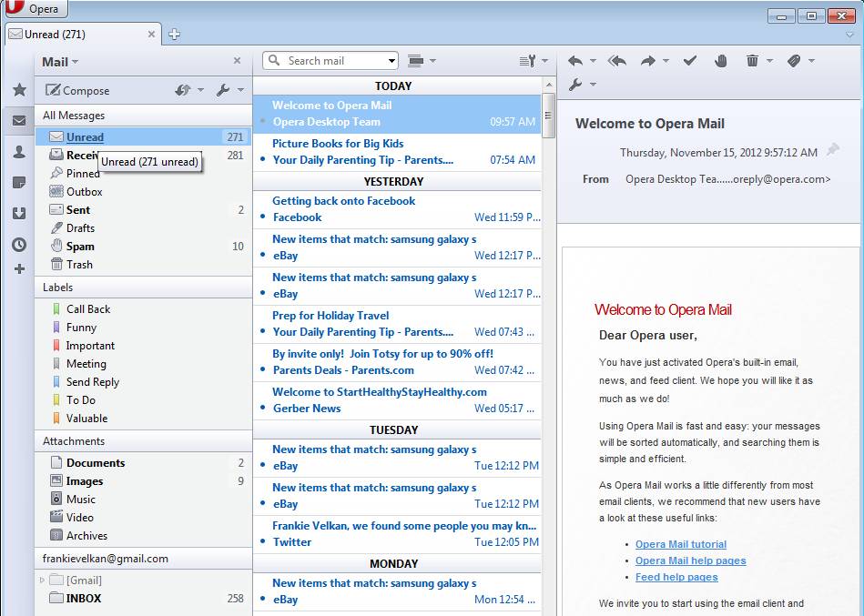
Task: Close the Mail panel with X
Action: pos(237,61)
